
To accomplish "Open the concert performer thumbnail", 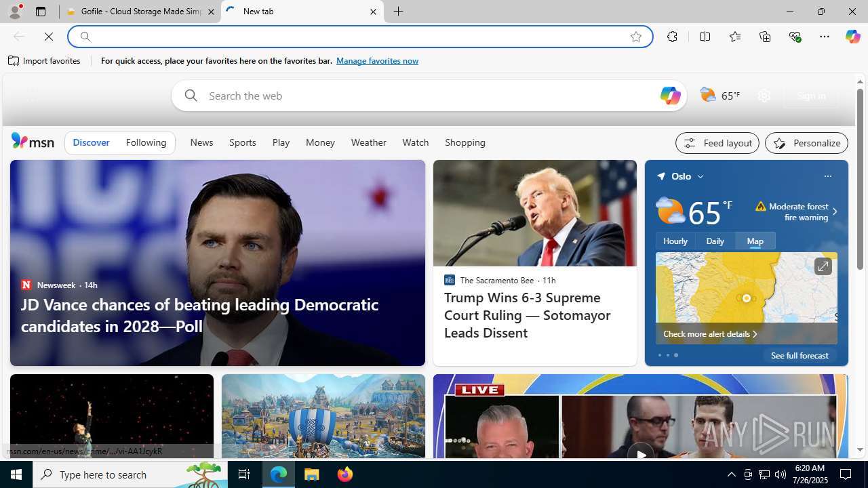I will click(112, 416).
